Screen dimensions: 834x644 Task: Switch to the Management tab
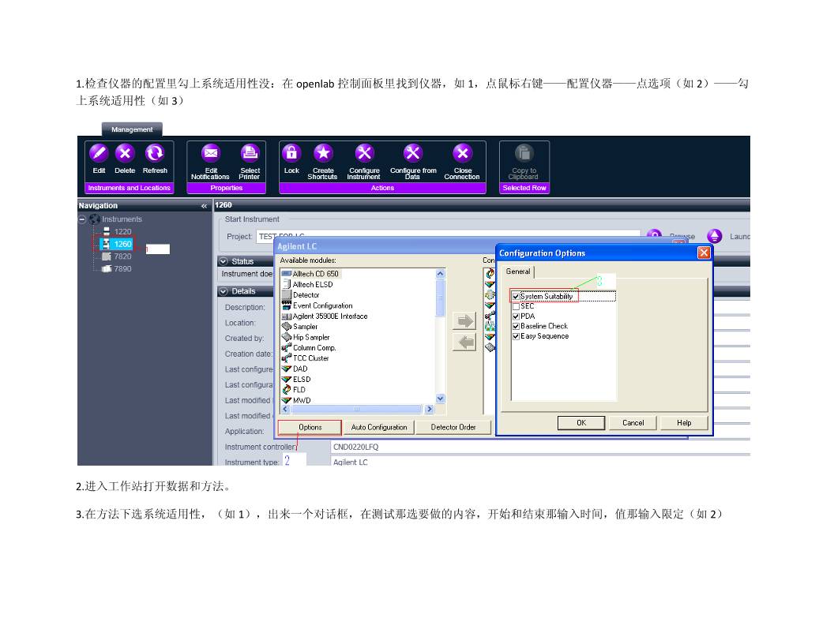pos(132,129)
